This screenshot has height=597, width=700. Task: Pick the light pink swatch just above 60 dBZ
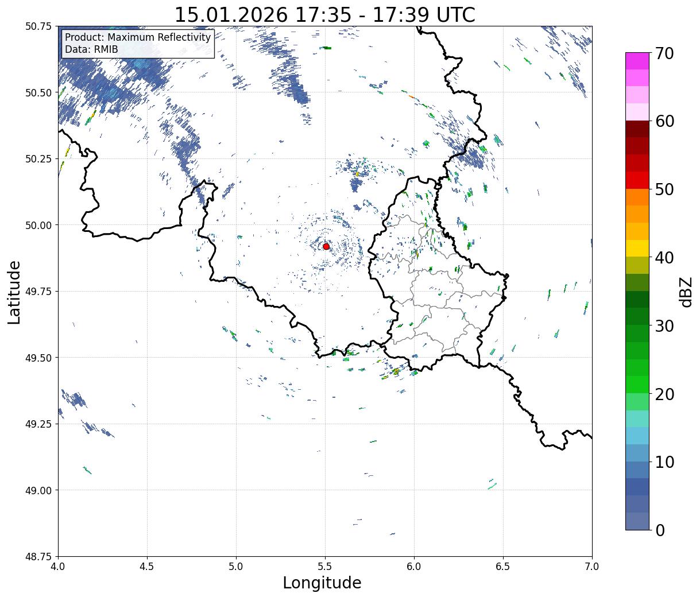tap(637, 112)
